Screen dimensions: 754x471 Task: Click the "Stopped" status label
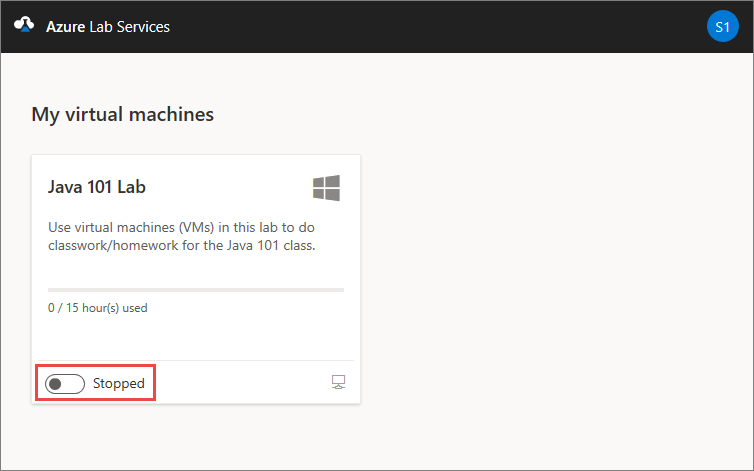coord(118,383)
